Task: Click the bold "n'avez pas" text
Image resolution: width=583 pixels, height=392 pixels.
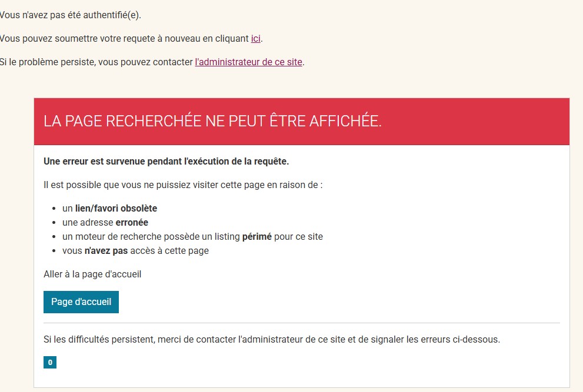Action: [x=106, y=251]
